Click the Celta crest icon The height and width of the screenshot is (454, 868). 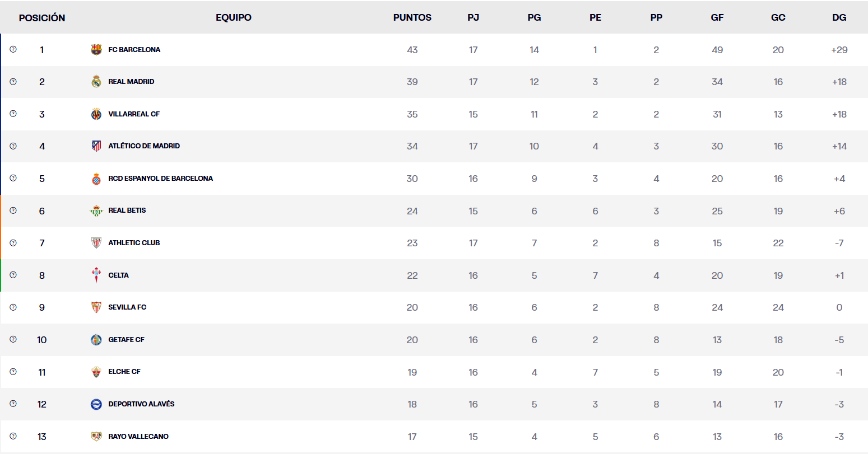click(96, 275)
